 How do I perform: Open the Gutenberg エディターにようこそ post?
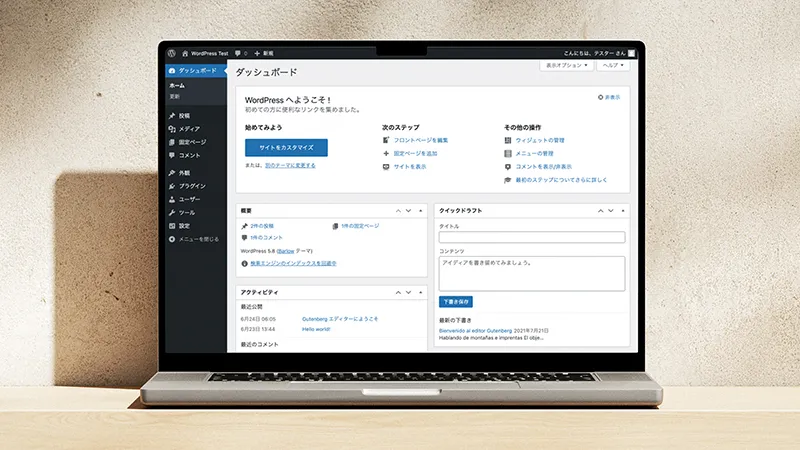pos(340,319)
